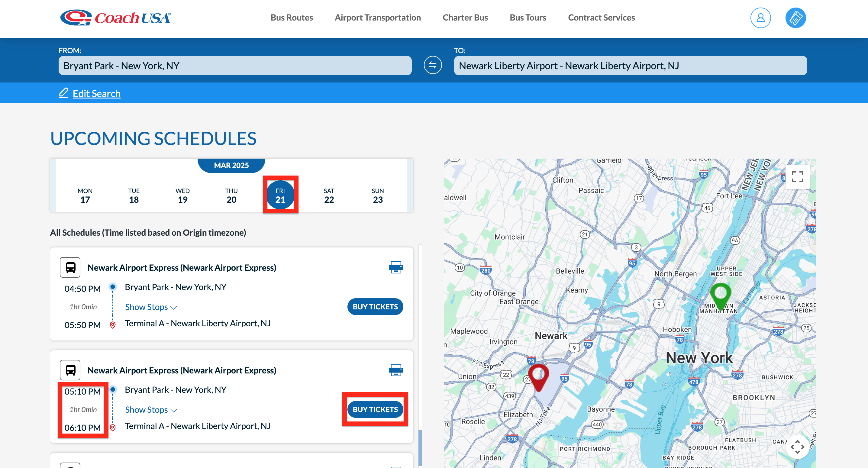Buy tickets for 05:10 PM departure
Screen dimensions: 868x468
coord(375,409)
